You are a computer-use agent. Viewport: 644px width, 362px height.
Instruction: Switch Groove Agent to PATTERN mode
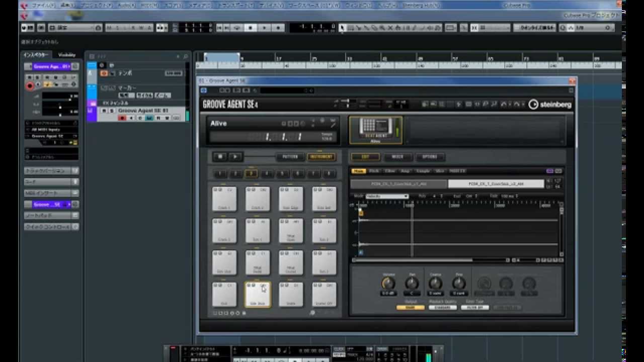(290, 157)
